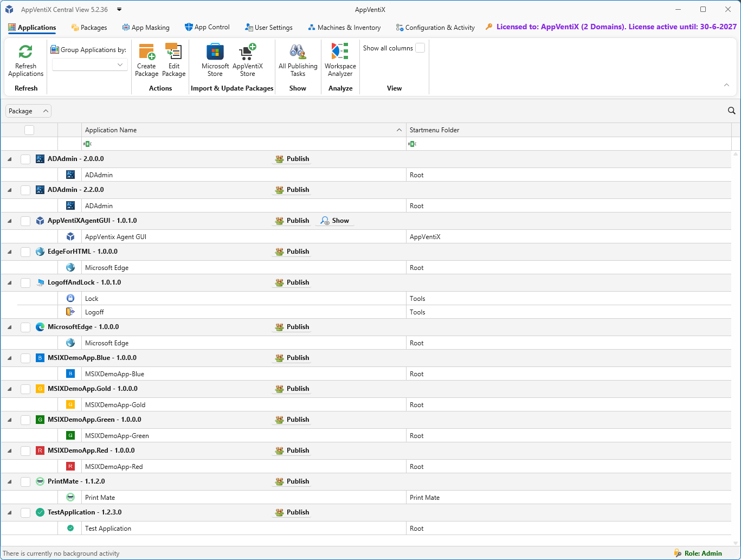
Task: Switch to the Packages tab
Action: tap(89, 28)
